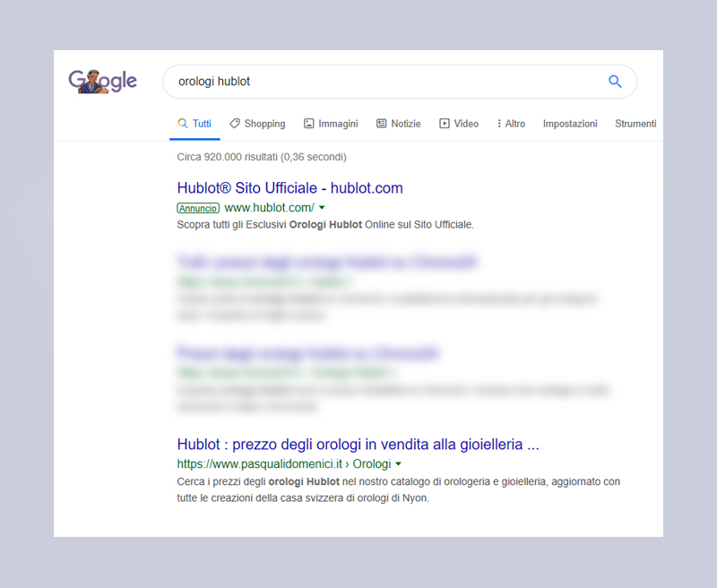Expand the arrow next to pasqualidomenici.it Orologi
The width and height of the screenshot is (717, 588).
(x=398, y=463)
